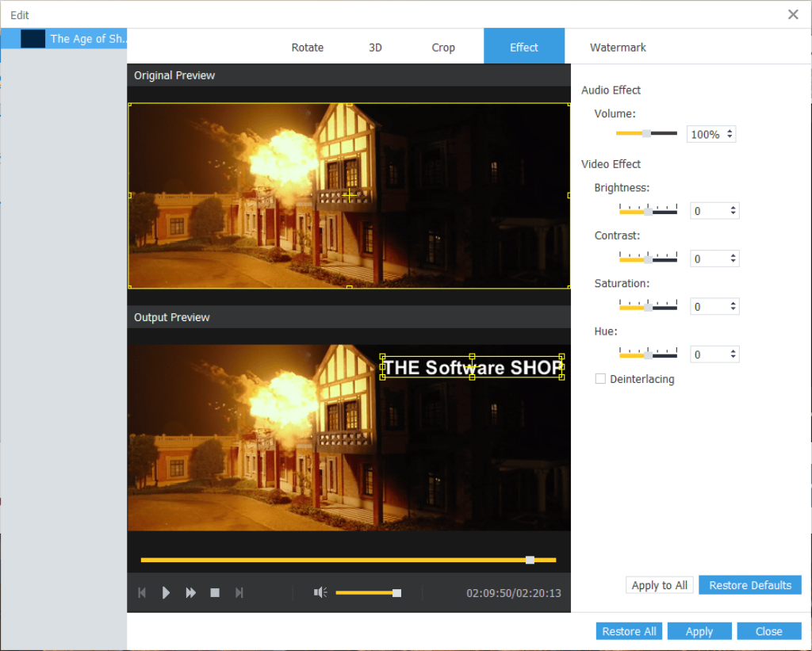
Task: Click the Brightness slider
Action: pyautogui.click(x=648, y=210)
